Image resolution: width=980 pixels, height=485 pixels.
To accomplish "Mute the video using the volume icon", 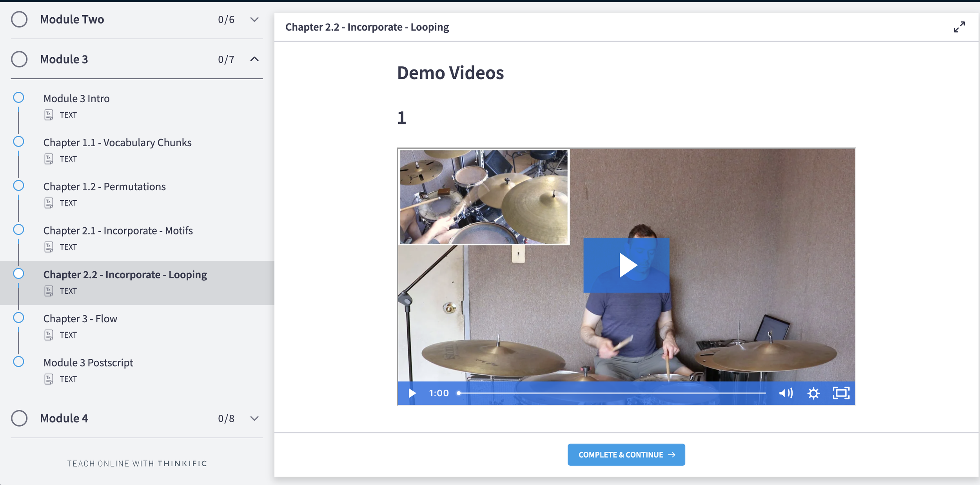I will pyautogui.click(x=786, y=393).
